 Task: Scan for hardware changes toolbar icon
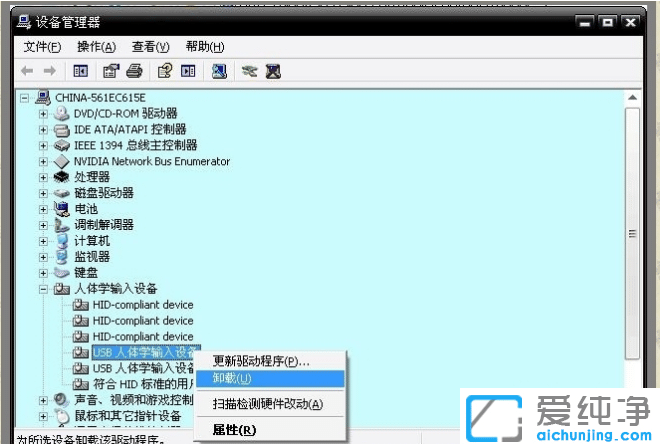(x=219, y=71)
